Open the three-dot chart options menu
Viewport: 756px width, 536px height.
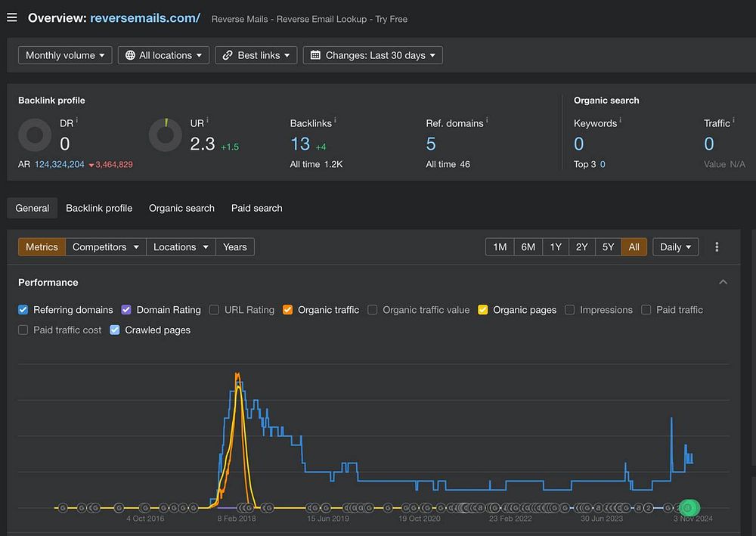click(x=717, y=247)
